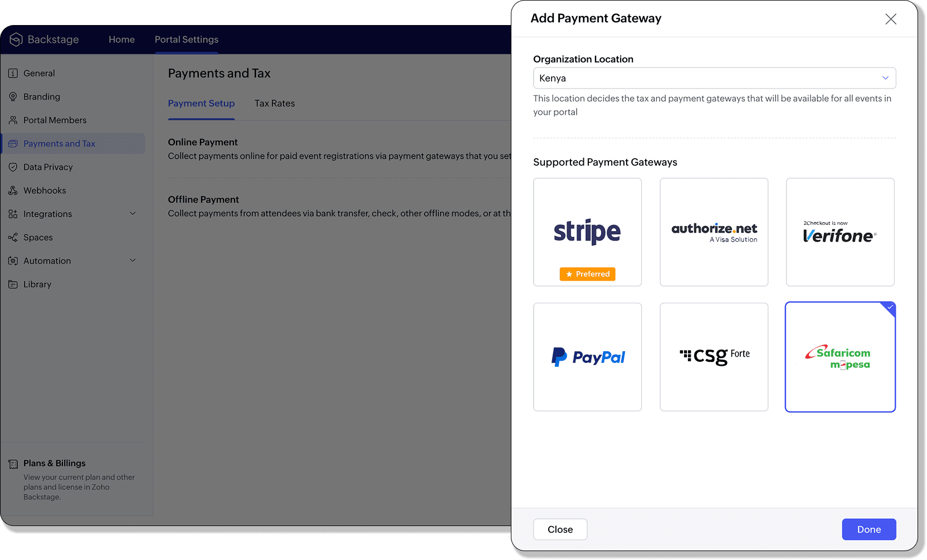Click the Supported Payment Gateways heading
The height and width of the screenshot is (560, 927).
click(x=605, y=163)
